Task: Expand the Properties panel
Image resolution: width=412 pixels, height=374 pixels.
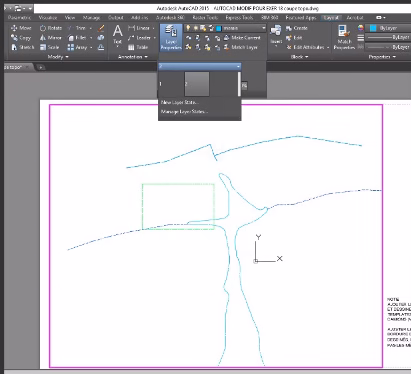Action: tap(382, 57)
